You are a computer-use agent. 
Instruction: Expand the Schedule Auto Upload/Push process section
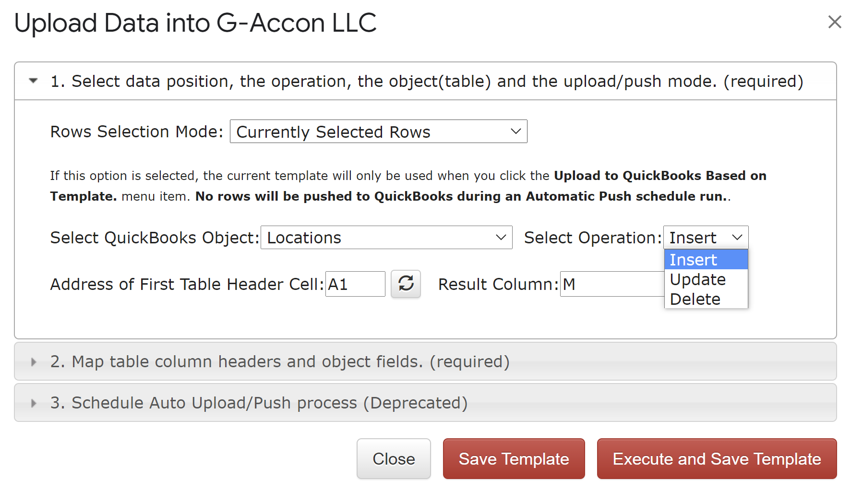click(x=259, y=403)
